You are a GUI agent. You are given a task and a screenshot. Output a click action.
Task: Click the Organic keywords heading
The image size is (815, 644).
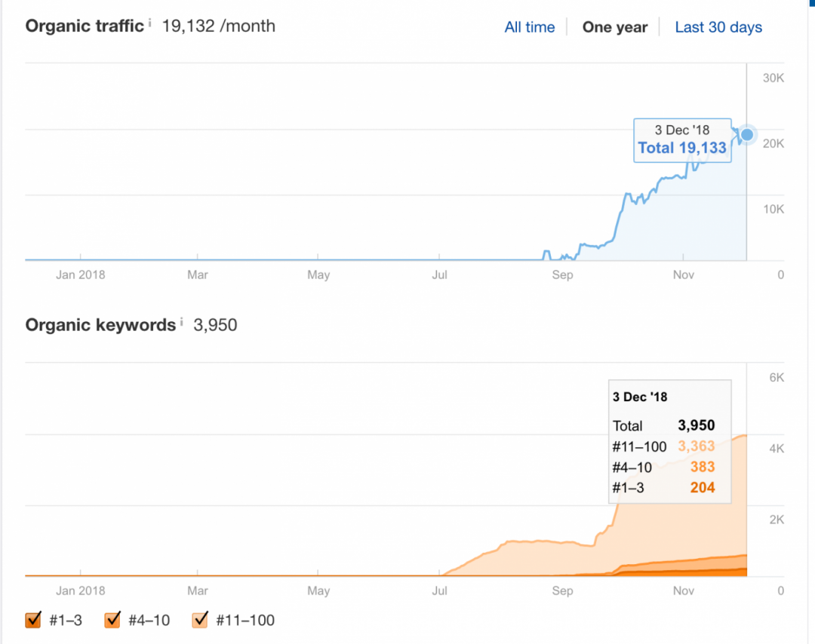(x=100, y=325)
